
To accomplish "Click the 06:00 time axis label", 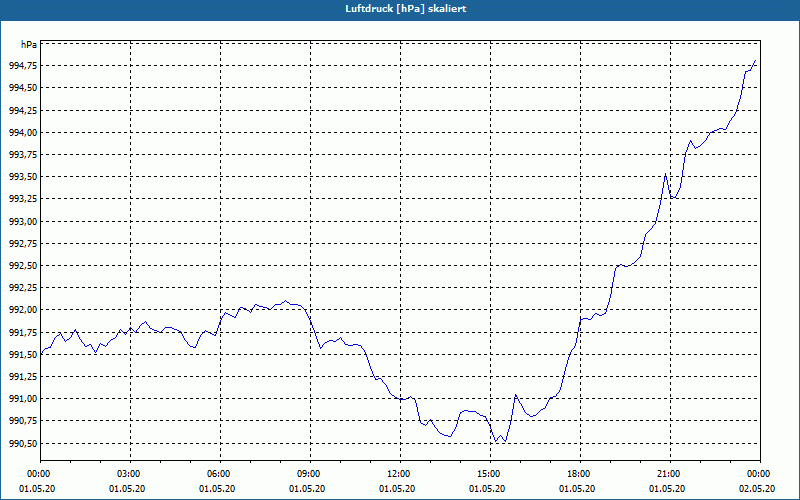I will (x=220, y=474).
